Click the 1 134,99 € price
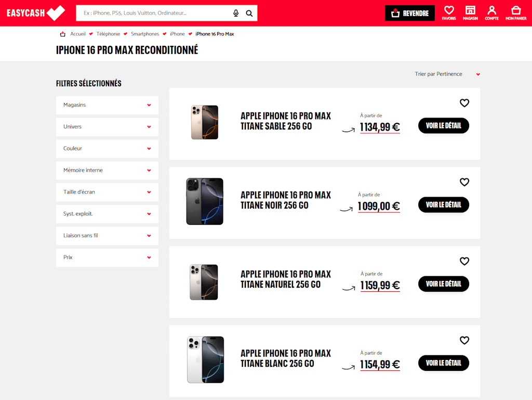This screenshot has height=400, width=532. (x=380, y=127)
